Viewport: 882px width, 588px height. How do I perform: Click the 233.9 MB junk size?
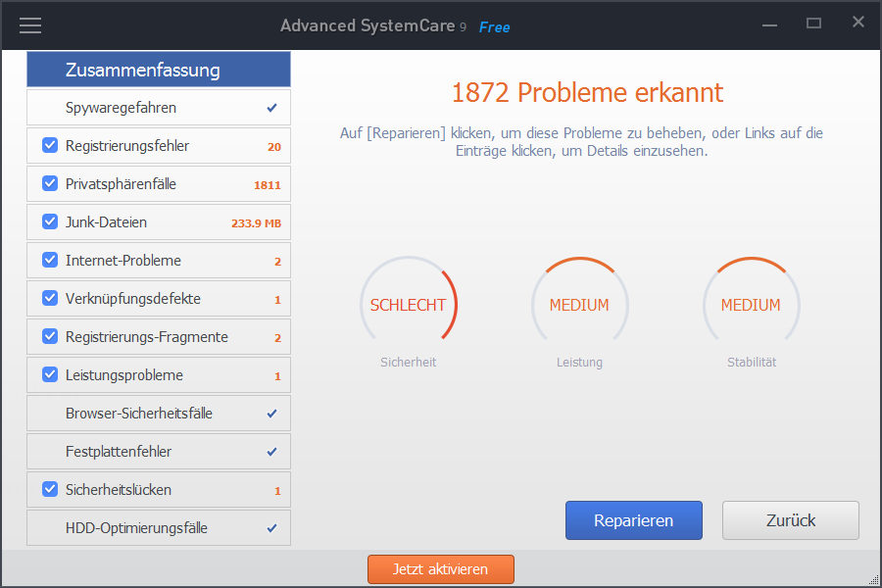tap(256, 223)
